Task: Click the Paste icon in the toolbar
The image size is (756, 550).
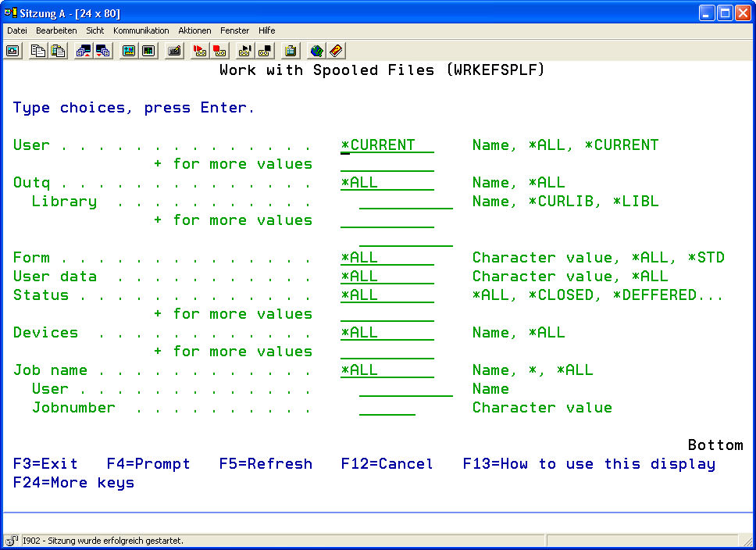Action: [58, 51]
